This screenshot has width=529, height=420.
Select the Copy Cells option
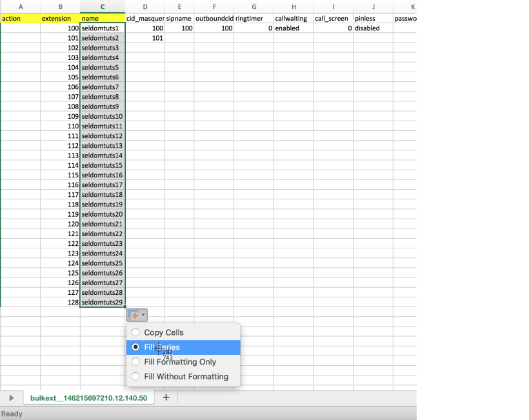[164, 332]
